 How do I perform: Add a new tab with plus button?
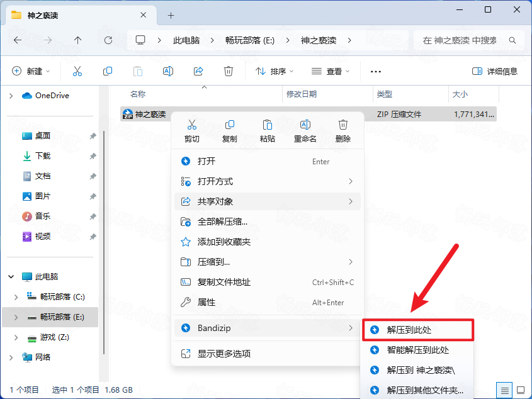tap(171, 15)
